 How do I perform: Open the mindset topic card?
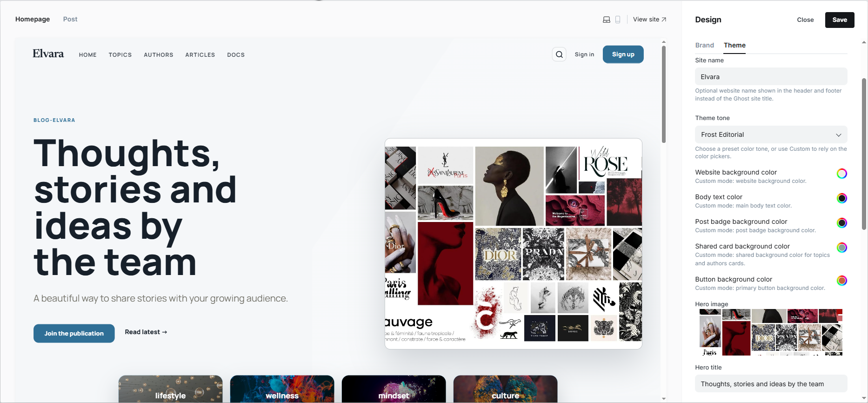[x=394, y=389]
